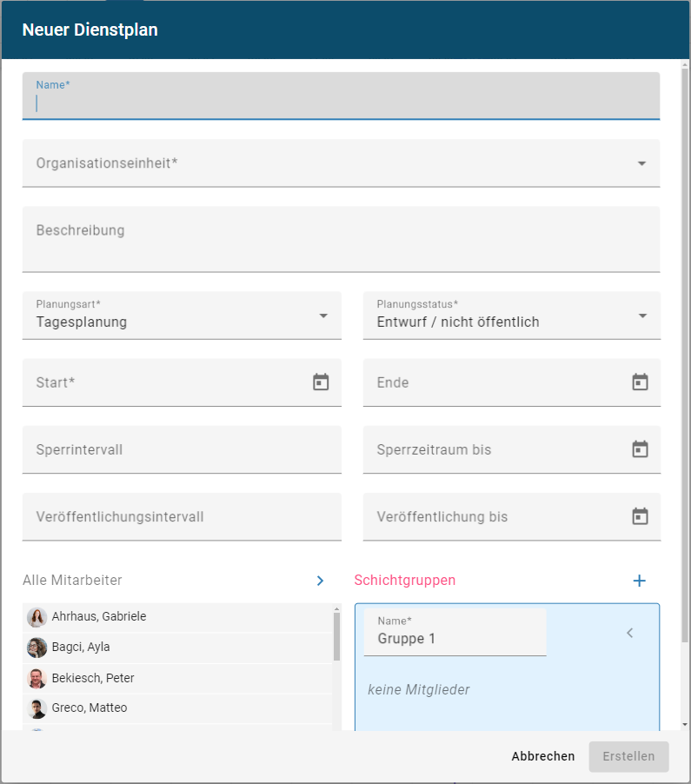Open calendar for Veröffentlichung bis
The width and height of the screenshot is (691, 784).
tap(640, 516)
